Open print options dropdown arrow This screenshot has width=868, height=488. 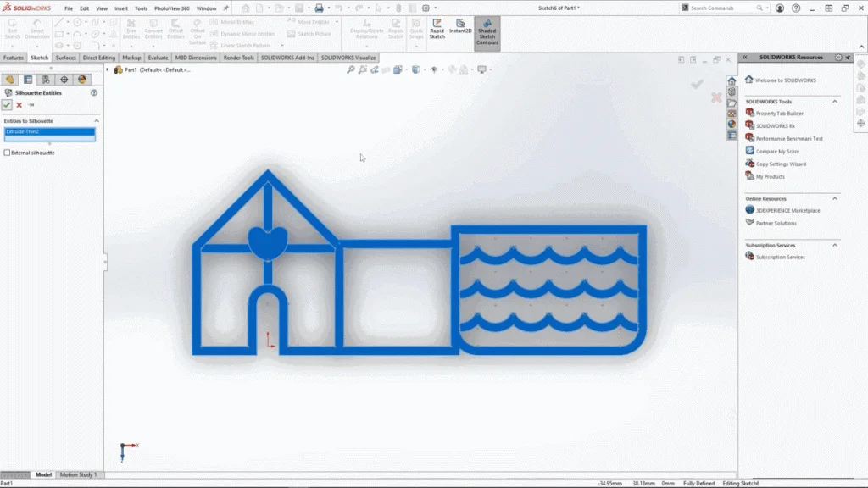coord(329,8)
